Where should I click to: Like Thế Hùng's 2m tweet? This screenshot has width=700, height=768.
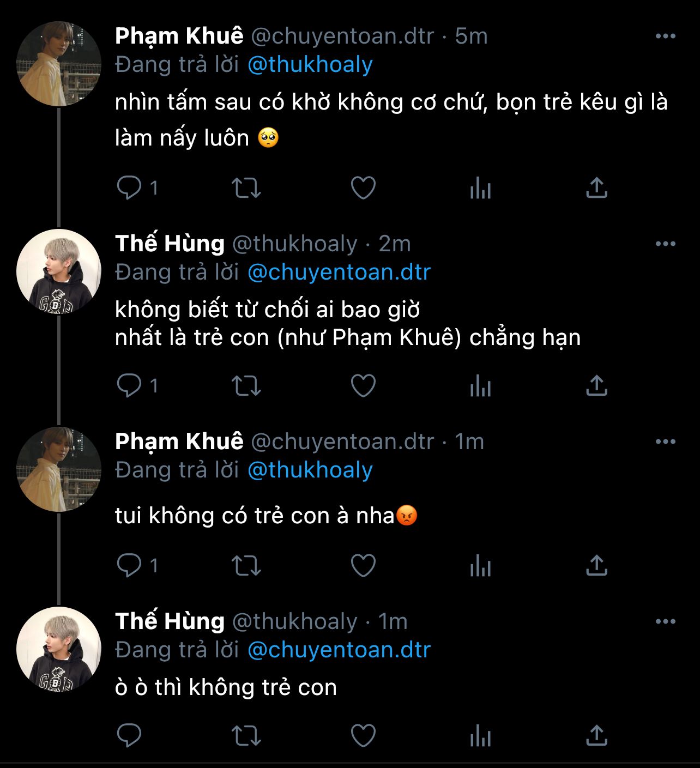[363, 386]
